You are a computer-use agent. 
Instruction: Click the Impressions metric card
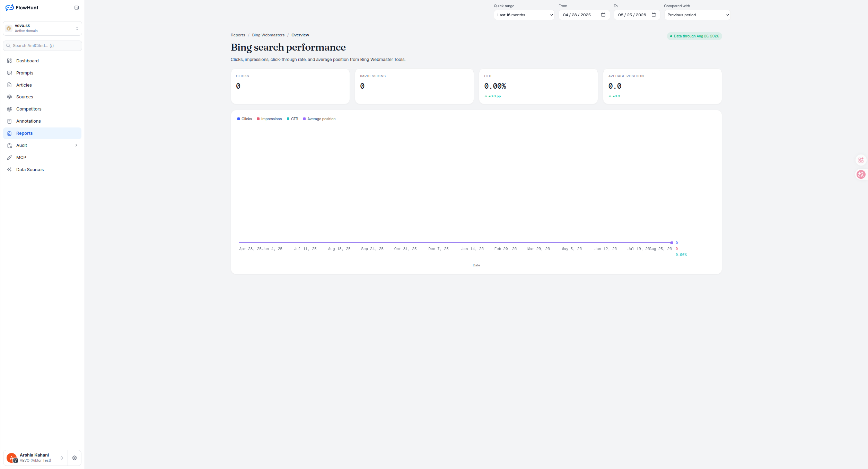414,86
